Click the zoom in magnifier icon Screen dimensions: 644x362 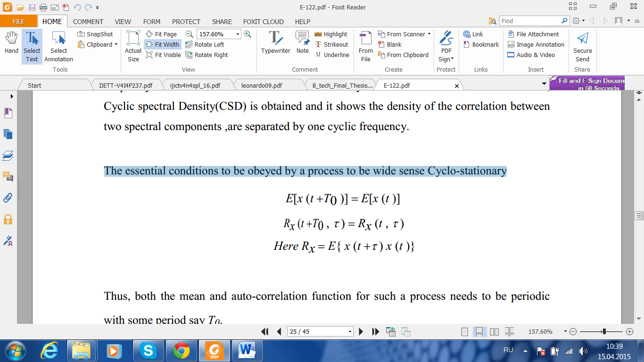[x=248, y=34]
